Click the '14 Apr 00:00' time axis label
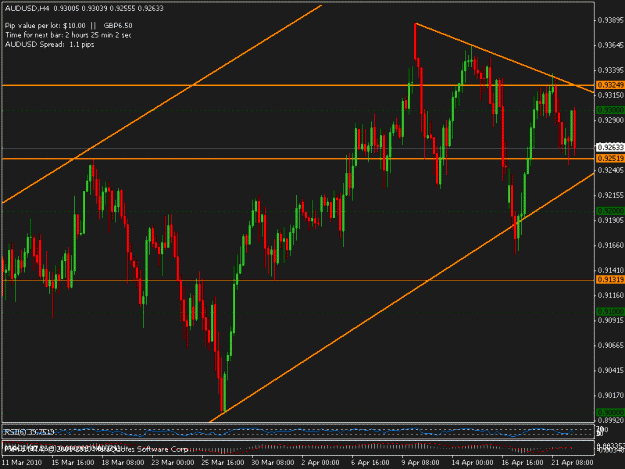Screen dimensions: 625x469 pos(472,463)
